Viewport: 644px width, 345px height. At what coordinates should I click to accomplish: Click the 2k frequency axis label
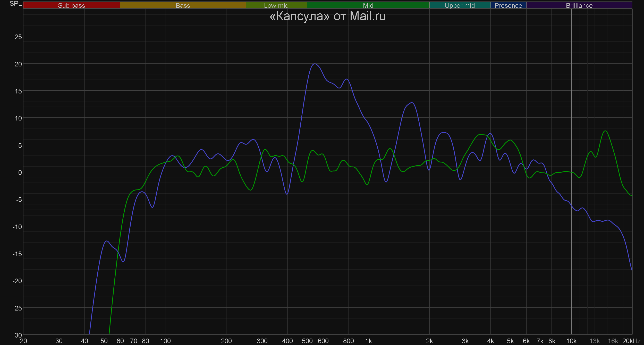(x=429, y=341)
